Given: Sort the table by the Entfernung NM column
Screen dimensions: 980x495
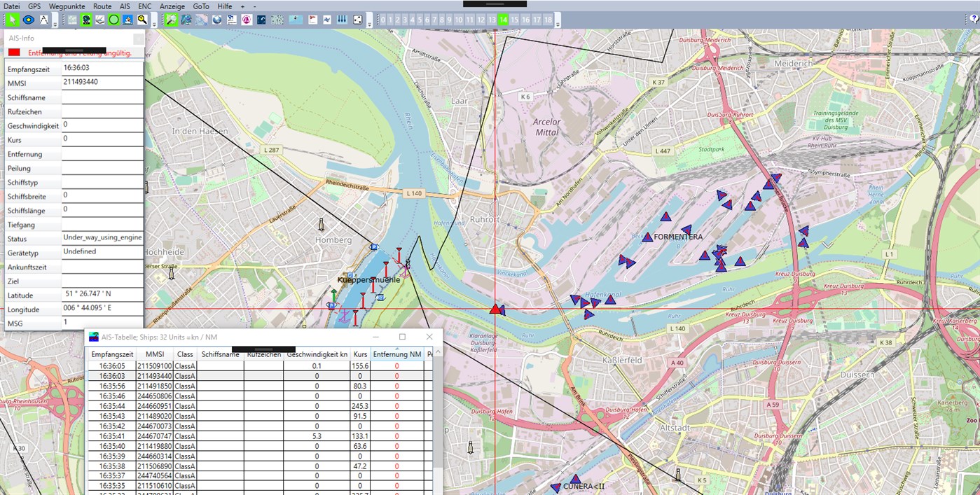Looking at the screenshot, I should click(x=396, y=354).
